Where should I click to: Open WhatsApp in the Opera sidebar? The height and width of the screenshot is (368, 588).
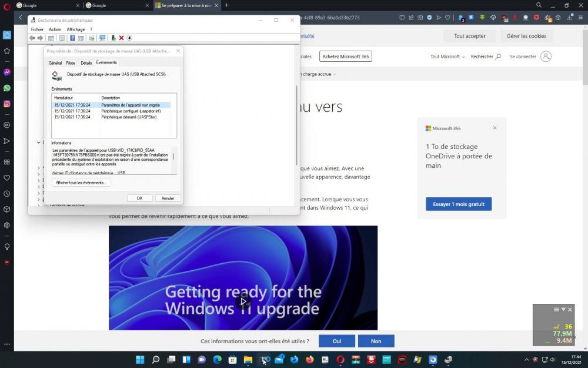coord(7,88)
